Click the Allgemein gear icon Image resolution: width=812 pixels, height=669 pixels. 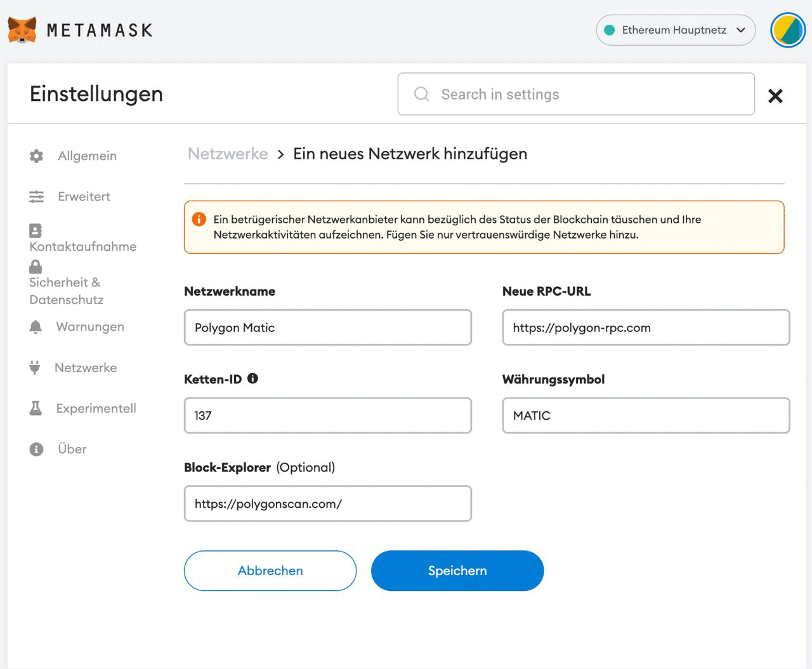(x=37, y=156)
